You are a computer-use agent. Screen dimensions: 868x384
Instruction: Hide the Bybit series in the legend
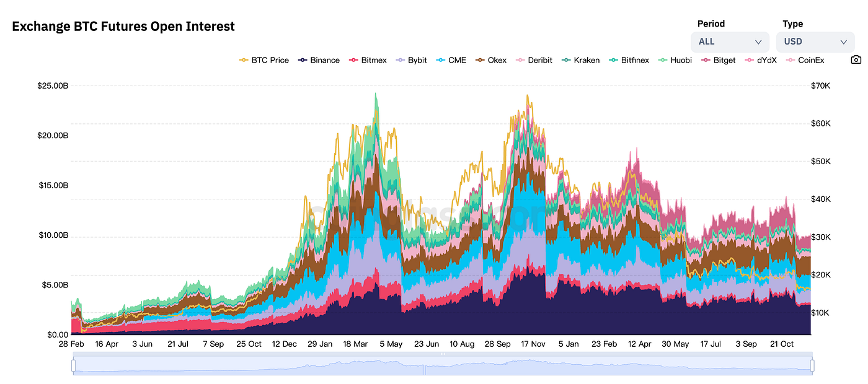412,60
